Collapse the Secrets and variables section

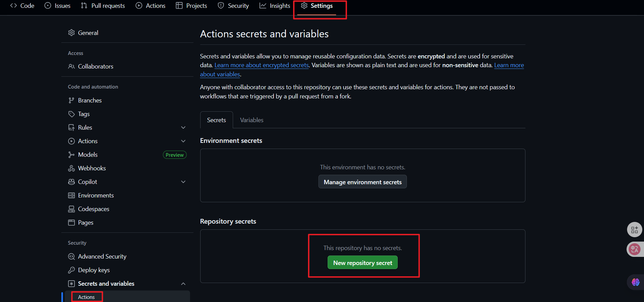point(183,284)
